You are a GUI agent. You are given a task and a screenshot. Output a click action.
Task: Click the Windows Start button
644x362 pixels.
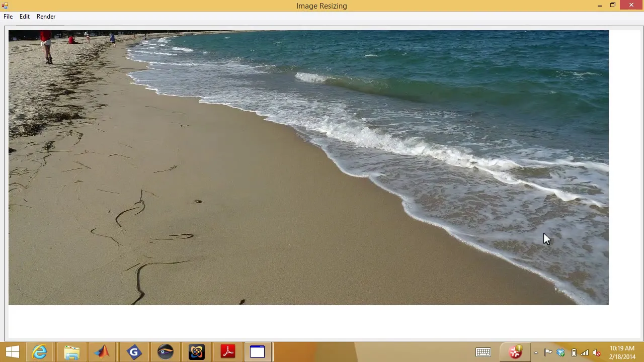pyautogui.click(x=12, y=352)
